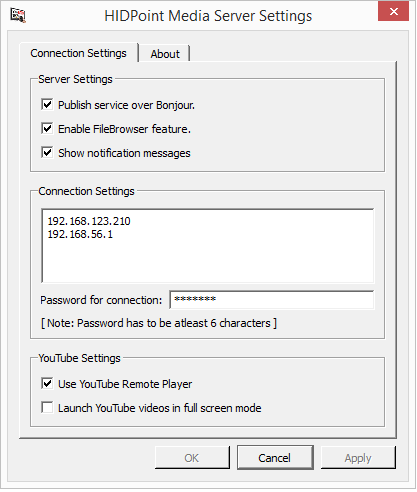
Task: Apply the settings changes
Action: (358, 458)
